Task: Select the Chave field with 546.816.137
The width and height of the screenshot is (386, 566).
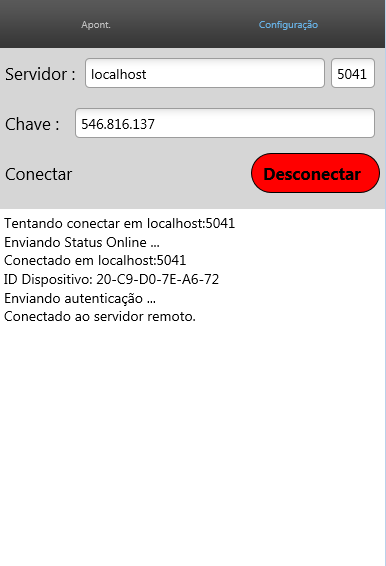Action: click(225, 123)
